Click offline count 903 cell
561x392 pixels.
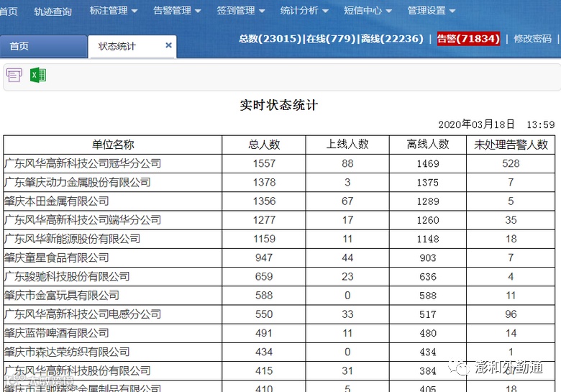tap(428, 258)
